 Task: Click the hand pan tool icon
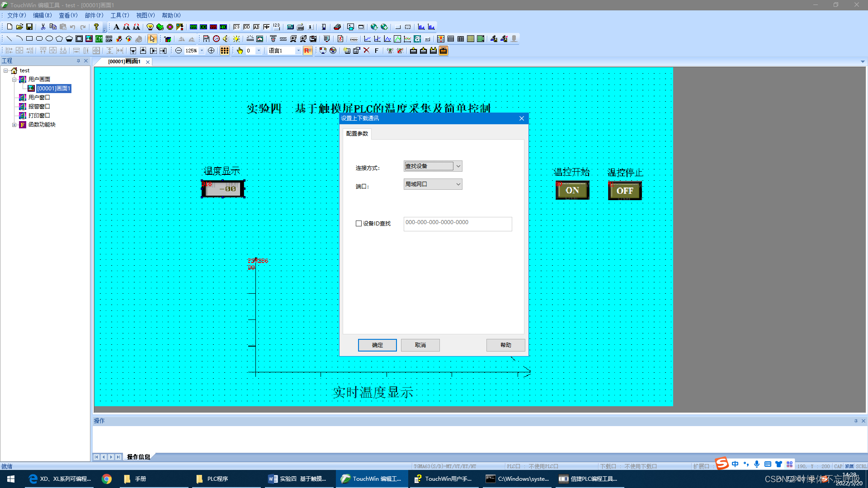240,51
